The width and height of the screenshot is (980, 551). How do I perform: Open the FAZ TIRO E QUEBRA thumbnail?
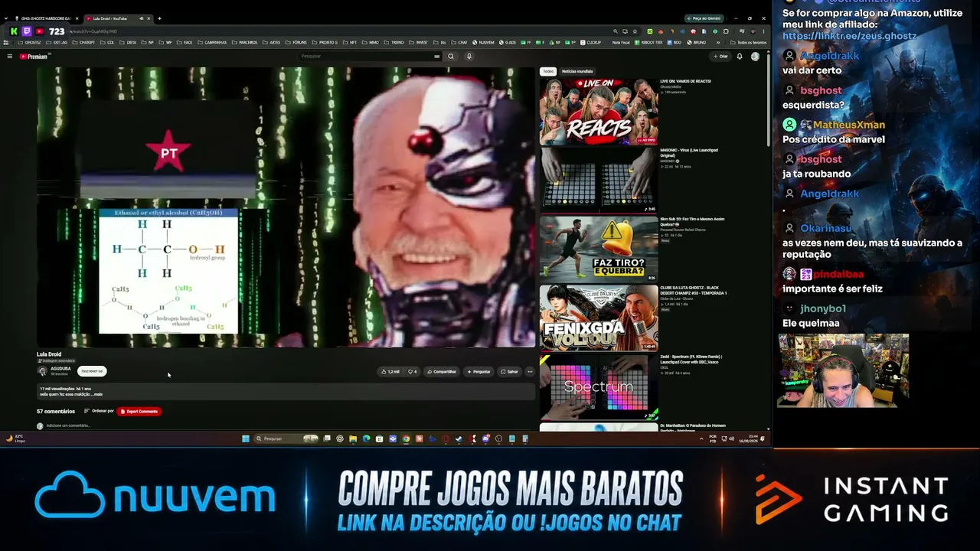[x=599, y=249]
